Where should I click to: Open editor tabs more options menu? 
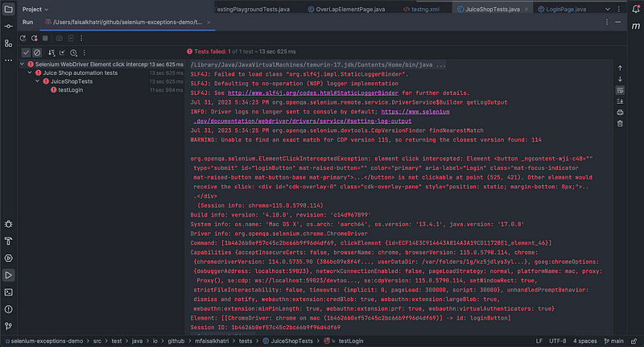point(619,9)
